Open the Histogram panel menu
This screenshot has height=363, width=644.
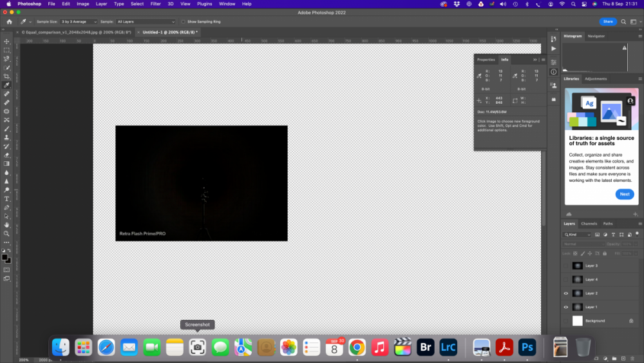(x=640, y=36)
